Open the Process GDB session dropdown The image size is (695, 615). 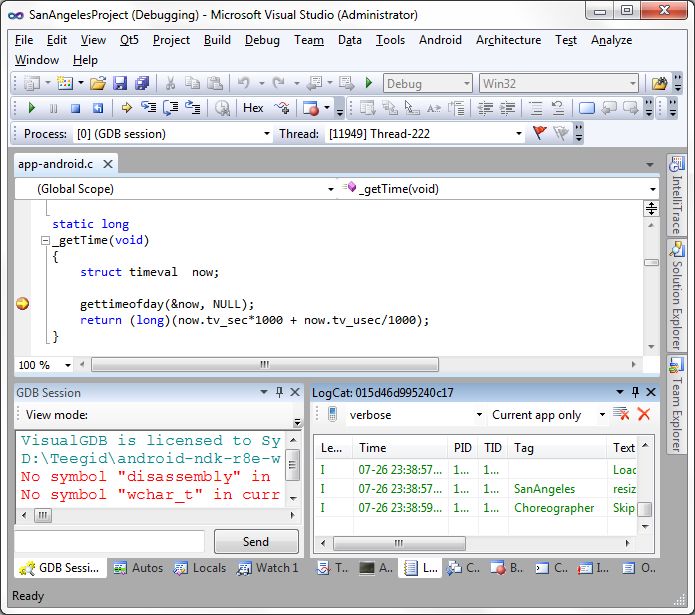[267, 133]
